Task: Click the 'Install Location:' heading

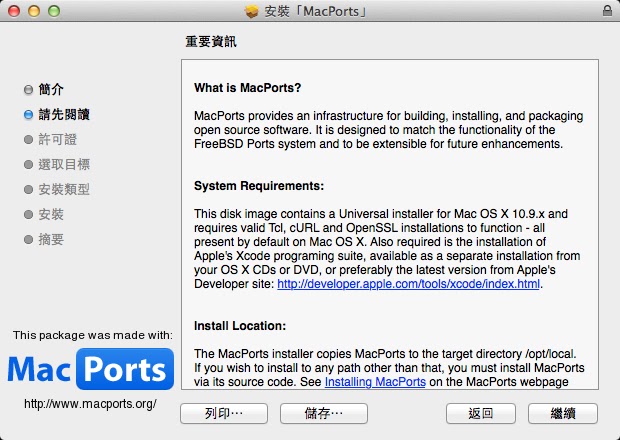Action: 240,326
